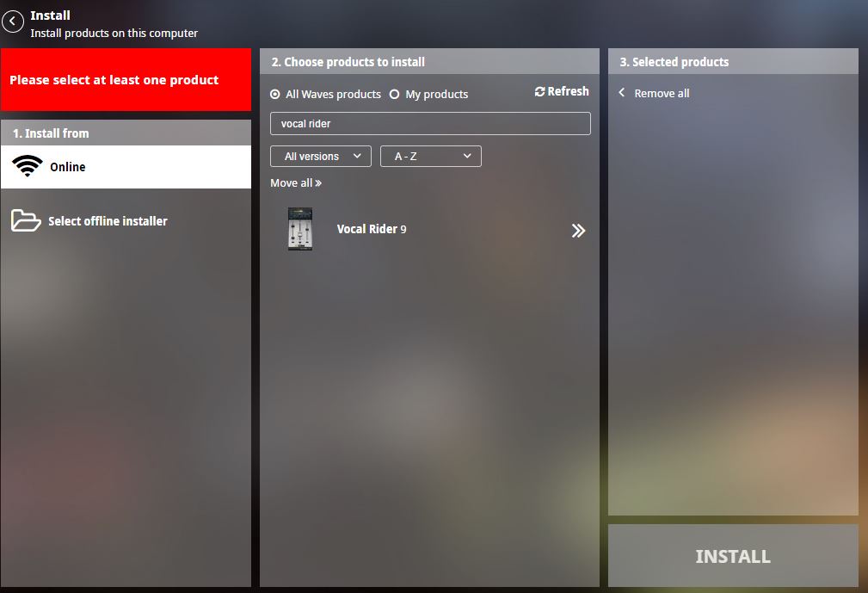Click the Vocal Rider 9 product name
This screenshot has height=593, width=868.
point(372,229)
